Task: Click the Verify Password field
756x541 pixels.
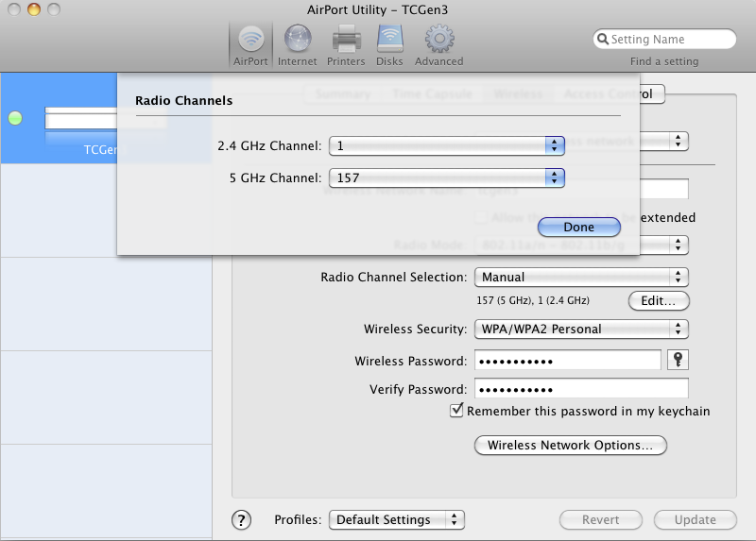Action: tap(581, 389)
